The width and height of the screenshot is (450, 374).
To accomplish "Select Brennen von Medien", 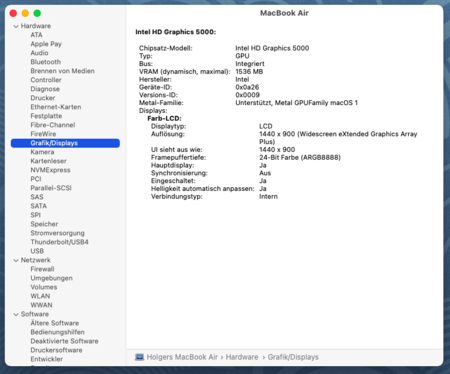I will pos(62,71).
